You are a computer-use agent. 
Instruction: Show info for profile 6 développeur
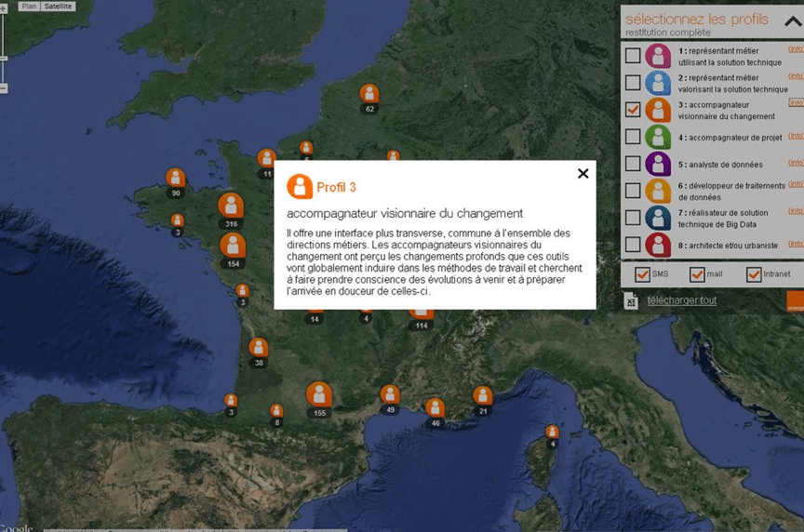[x=796, y=184]
